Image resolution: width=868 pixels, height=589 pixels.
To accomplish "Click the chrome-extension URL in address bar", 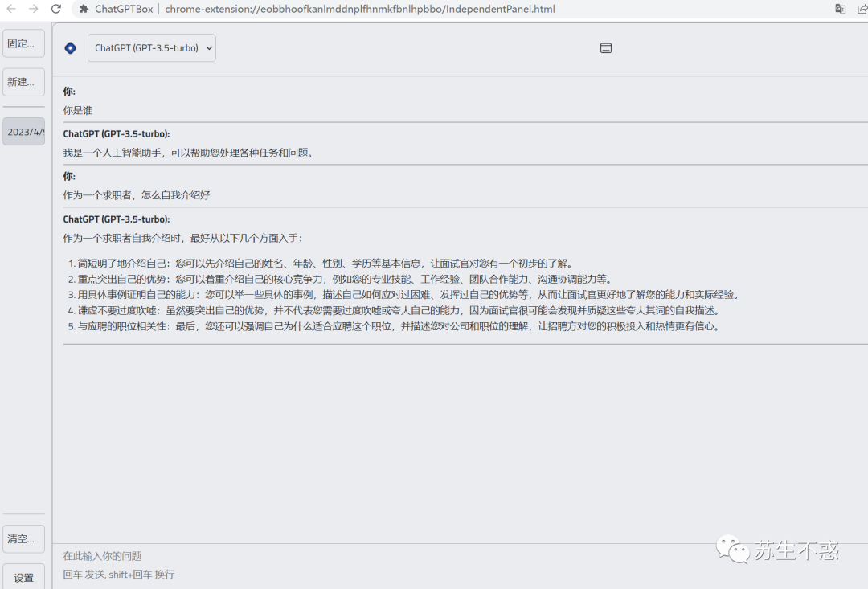I will coord(360,9).
